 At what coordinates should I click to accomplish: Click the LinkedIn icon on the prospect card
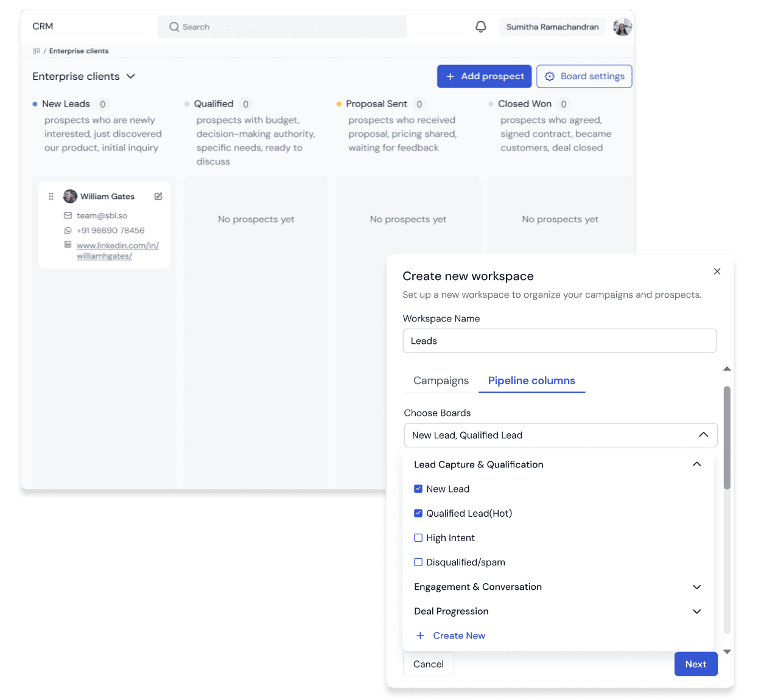click(68, 245)
